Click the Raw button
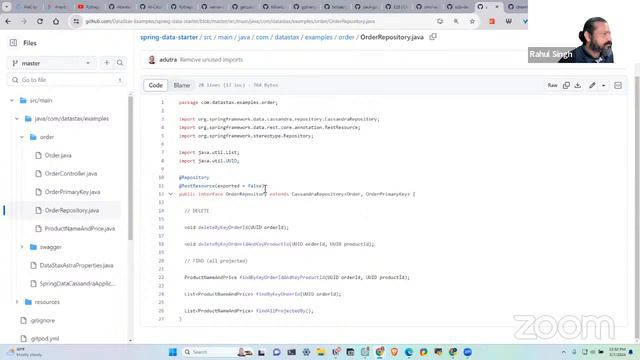The image size is (640, 360). tap(552, 85)
